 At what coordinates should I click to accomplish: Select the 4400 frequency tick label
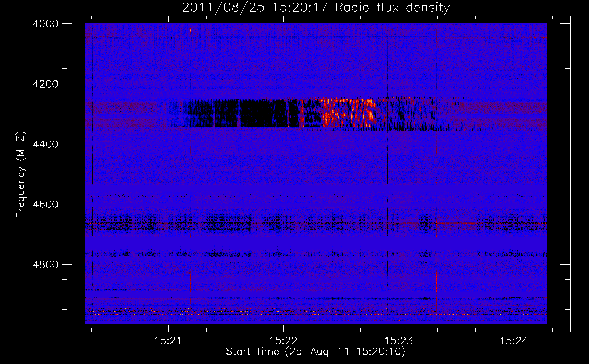[46, 144]
